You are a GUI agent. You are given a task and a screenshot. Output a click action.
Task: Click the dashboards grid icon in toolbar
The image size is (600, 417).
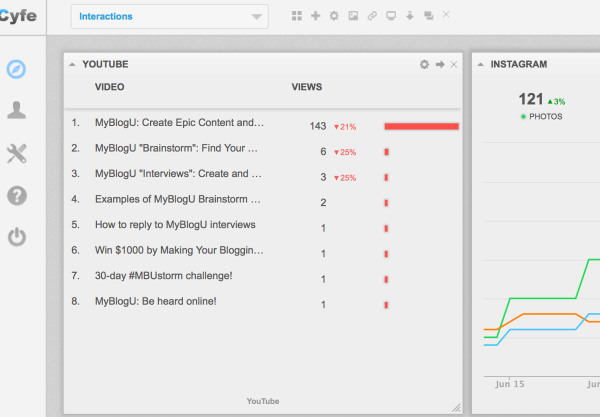pos(297,16)
